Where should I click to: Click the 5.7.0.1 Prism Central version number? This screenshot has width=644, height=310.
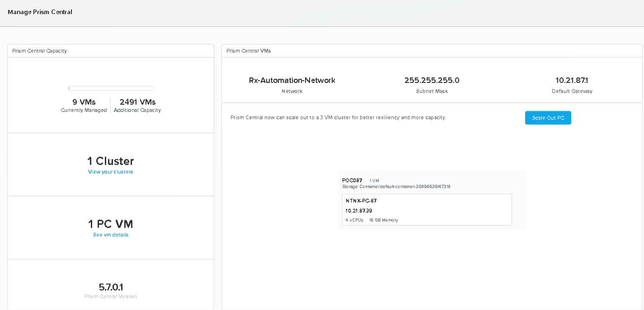(111, 287)
